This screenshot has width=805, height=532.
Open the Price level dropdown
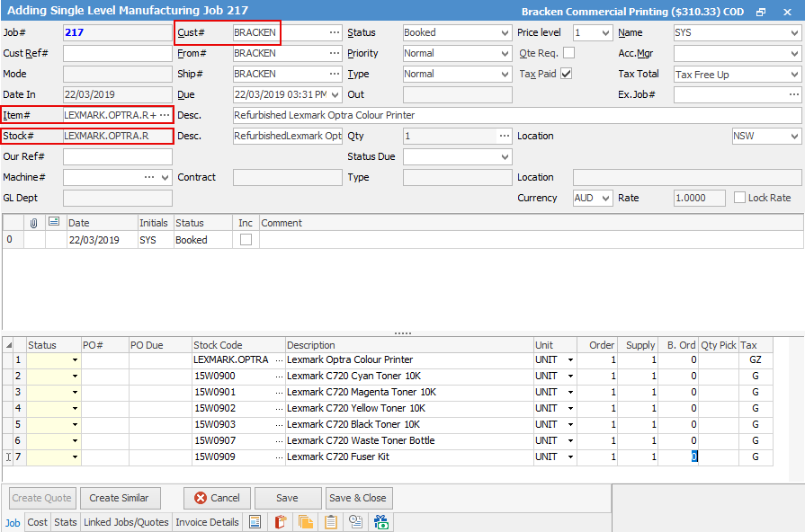click(x=606, y=33)
